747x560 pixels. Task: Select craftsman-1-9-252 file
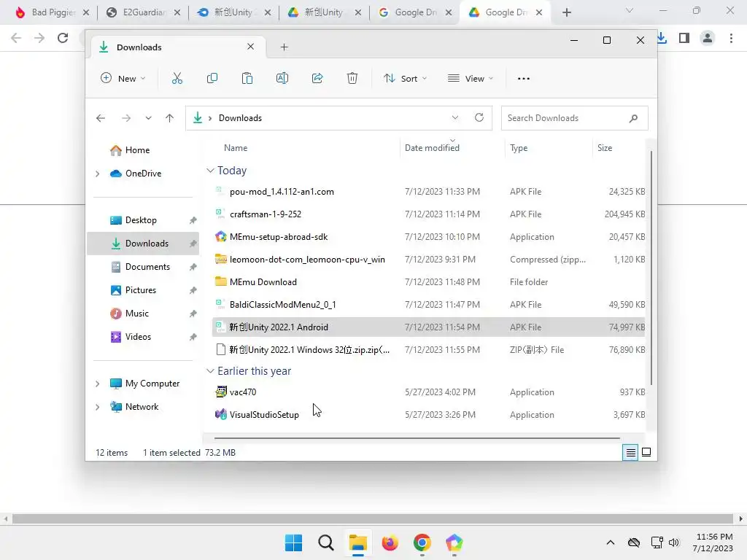(428, 214)
